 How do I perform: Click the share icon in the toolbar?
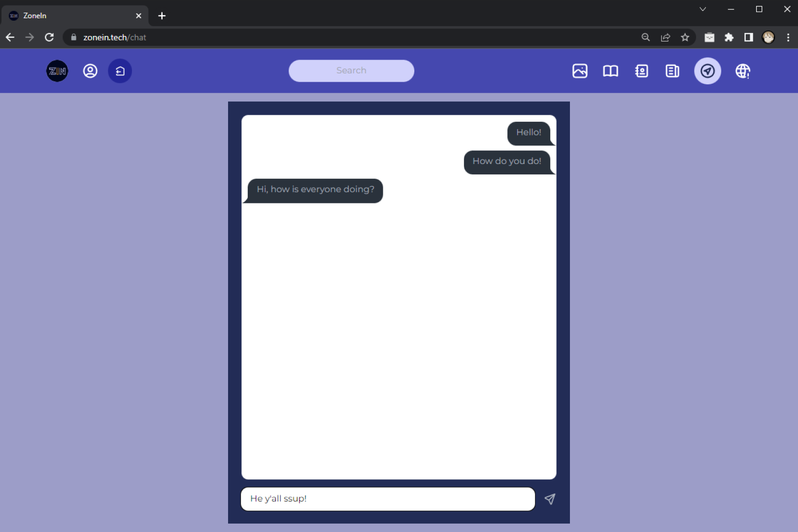coord(665,37)
